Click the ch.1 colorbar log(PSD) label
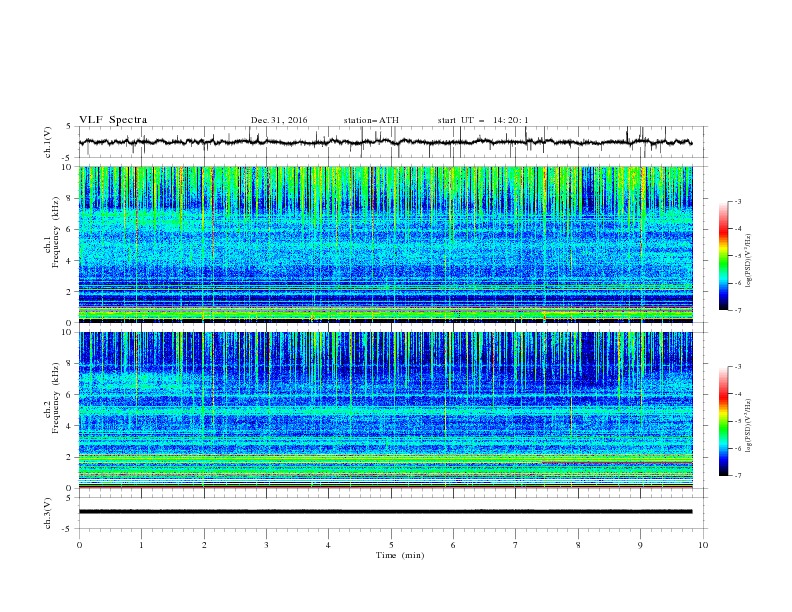 point(749,261)
